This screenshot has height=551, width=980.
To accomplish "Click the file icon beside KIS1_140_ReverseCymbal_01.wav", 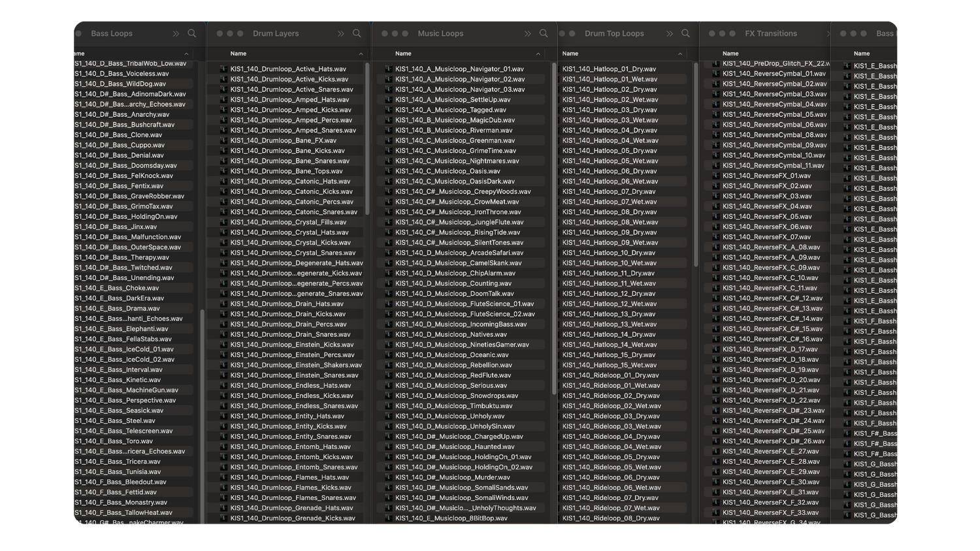I will pos(717,73).
